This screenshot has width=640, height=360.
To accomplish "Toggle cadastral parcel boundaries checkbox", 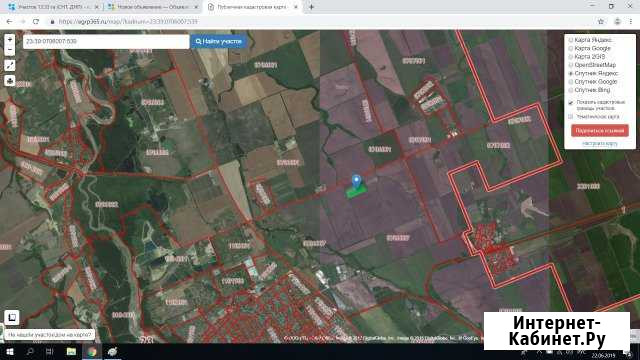I will [571, 102].
